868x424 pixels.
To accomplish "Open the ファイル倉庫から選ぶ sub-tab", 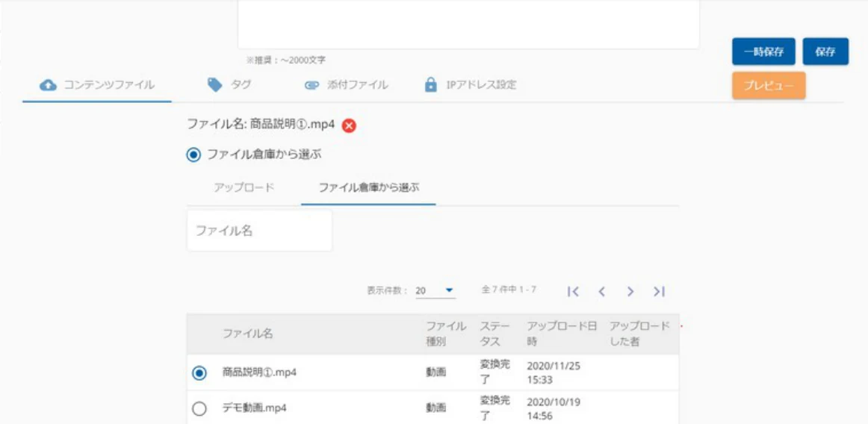I will [369, 187].
